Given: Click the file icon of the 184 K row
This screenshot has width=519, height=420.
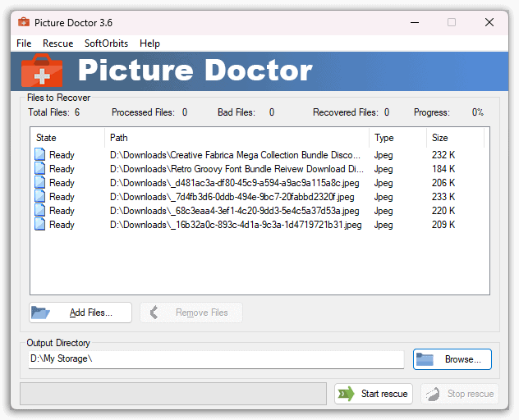Looking at the screenshot, I should click(40, 168).
